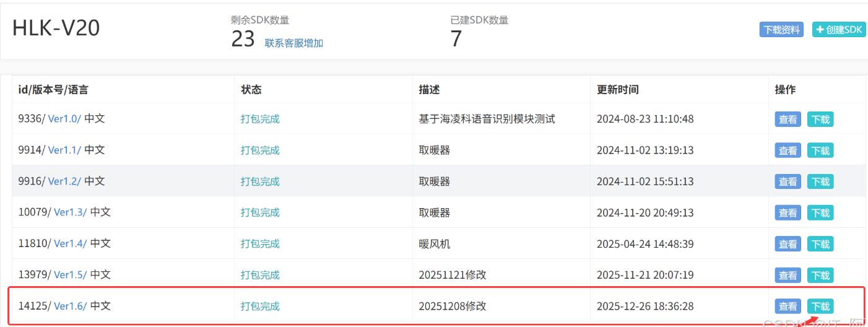Download SDK 9916 Ver1.2

[820, 181]
